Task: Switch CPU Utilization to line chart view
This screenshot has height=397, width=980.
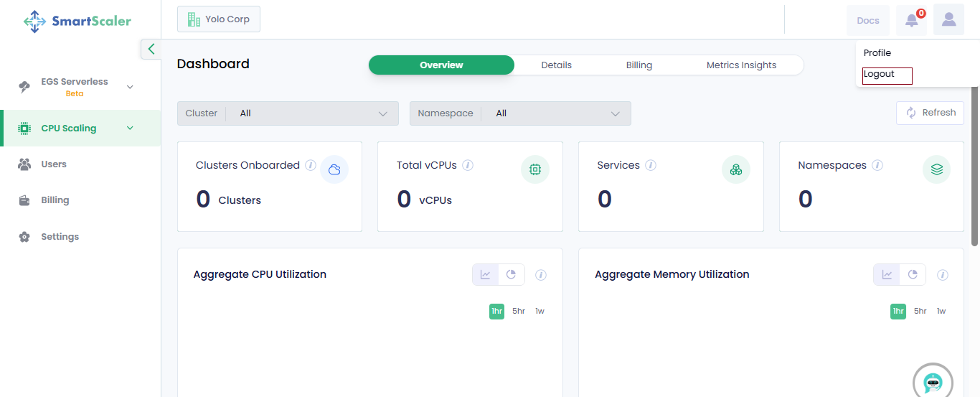Action: (486, 274)
